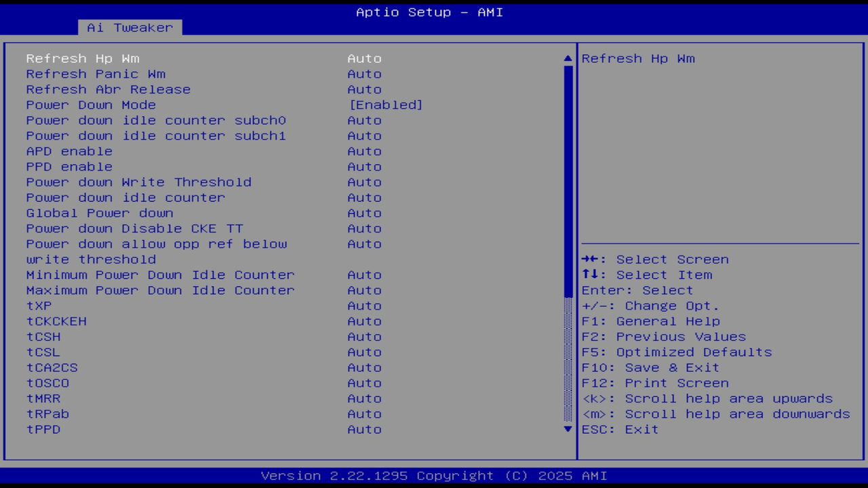Select the tCKCKEH timing entry
The height and width of the screenshot is (488, 868).
click(56, 321)
